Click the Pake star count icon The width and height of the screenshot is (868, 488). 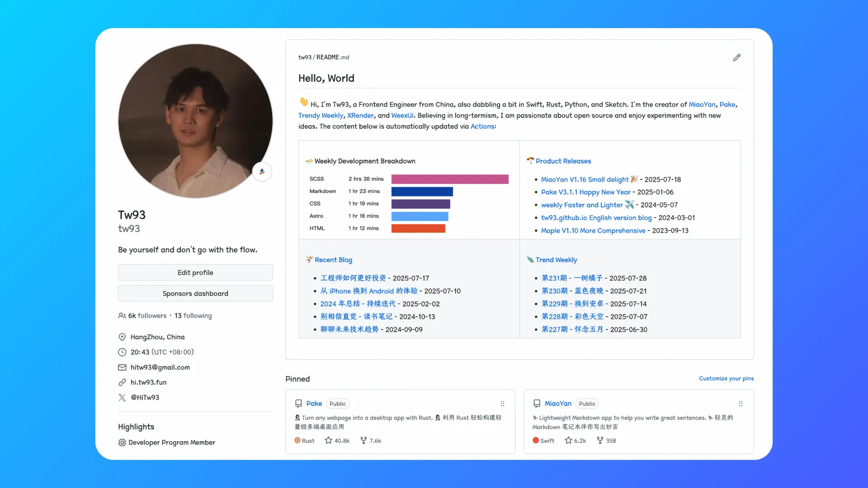[328, 441]
